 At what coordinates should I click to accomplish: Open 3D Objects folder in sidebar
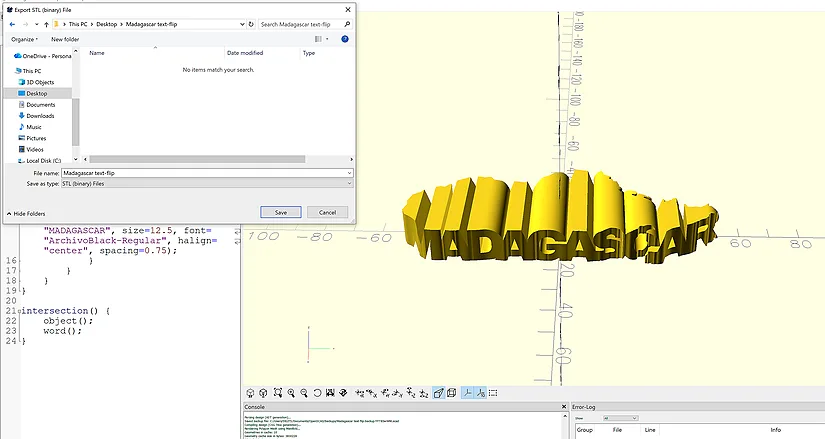[x=36, y=82]
